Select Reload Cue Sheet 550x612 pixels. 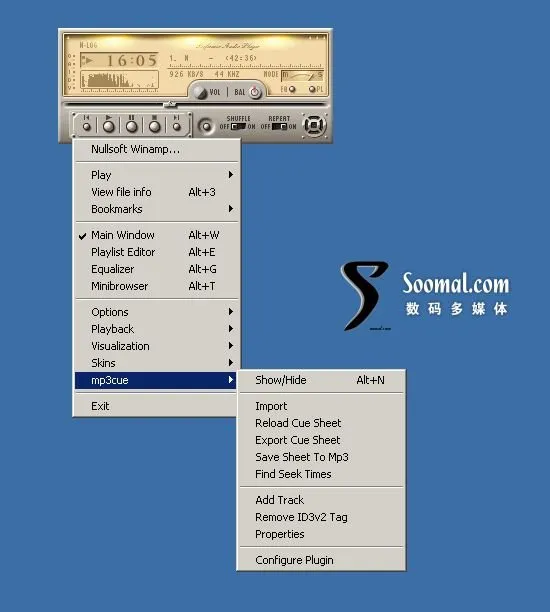click(321, 423)
